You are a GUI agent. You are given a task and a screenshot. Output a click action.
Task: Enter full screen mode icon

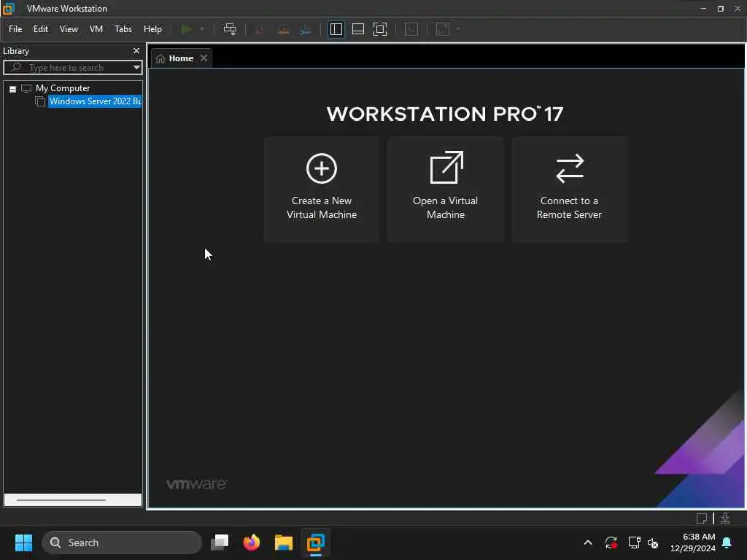(x=379, y=29)
